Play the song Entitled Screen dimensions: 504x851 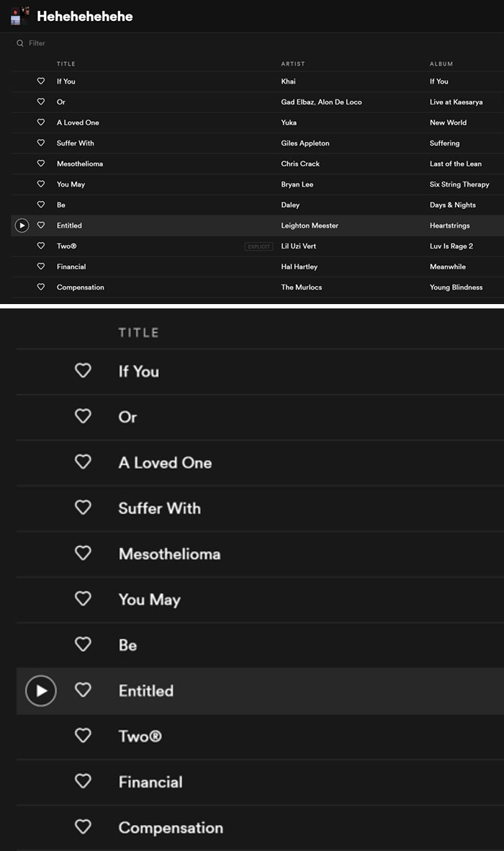point(22,225)
